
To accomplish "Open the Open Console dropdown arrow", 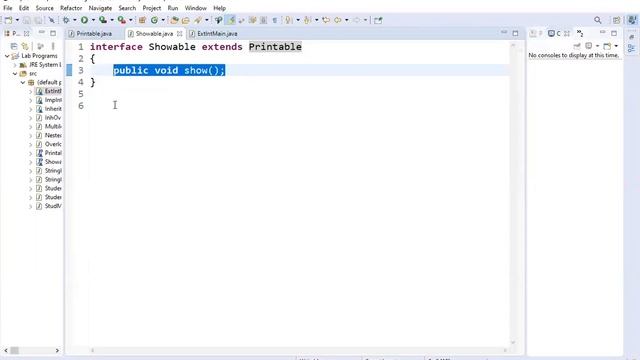I will click(616, 46).
